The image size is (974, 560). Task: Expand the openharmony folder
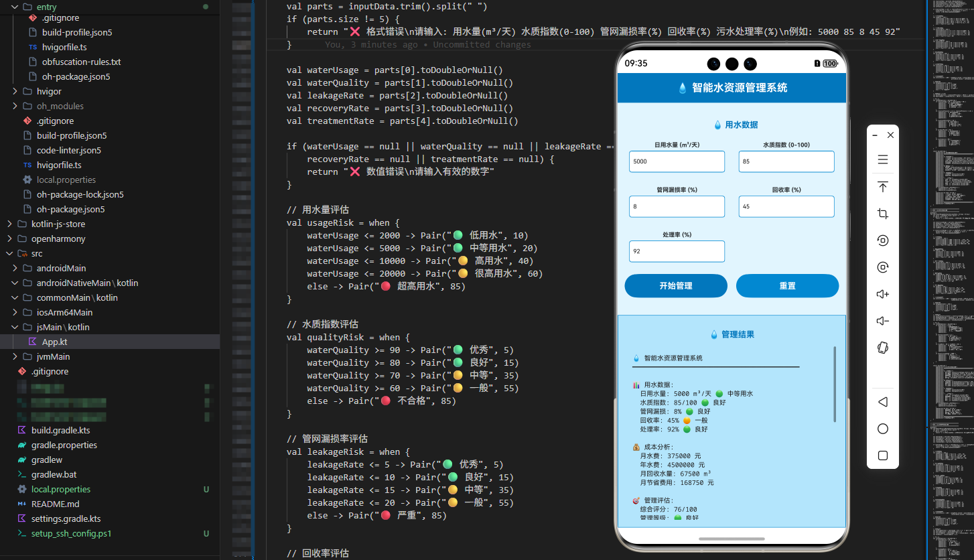(9, 238)
